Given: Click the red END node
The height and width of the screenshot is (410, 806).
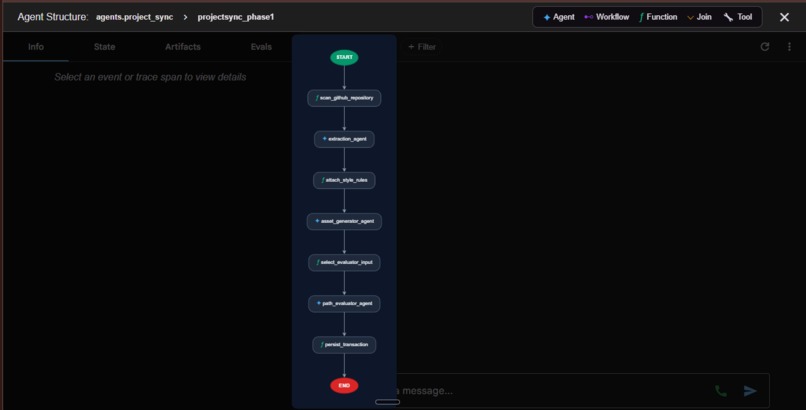Looking at the screenshot, I should 344,385.
